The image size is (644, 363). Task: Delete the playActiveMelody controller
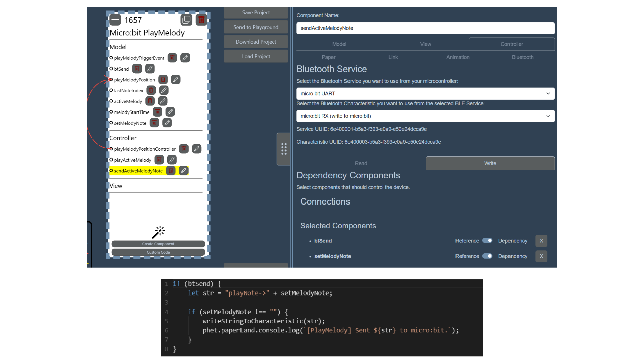coord(159,160)
